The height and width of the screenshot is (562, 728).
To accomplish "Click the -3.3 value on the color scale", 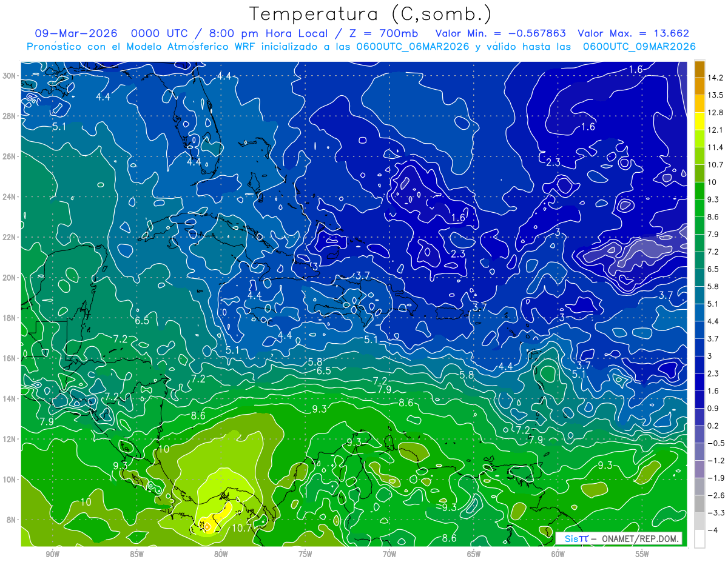I will click(715, 512).
